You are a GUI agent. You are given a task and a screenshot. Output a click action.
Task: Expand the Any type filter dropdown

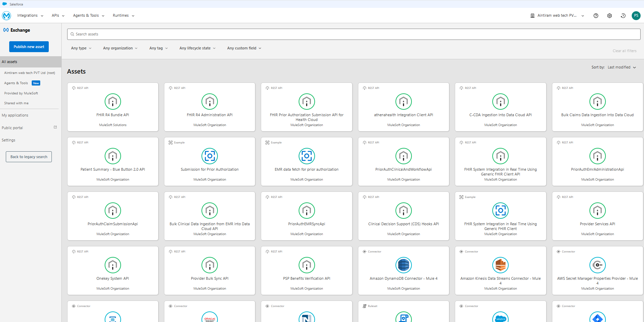[x=81, y=48]
